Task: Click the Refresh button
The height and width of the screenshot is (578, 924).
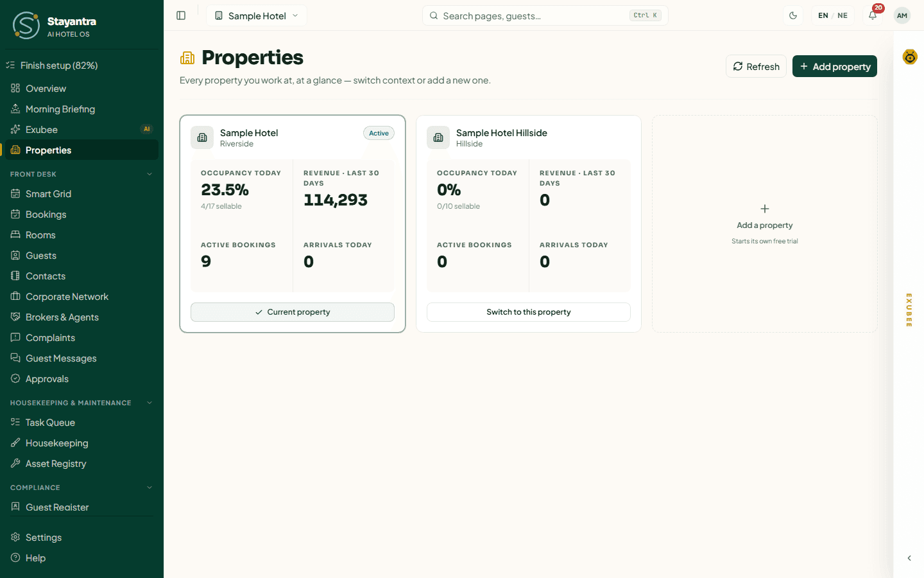Action: [756, 66]
